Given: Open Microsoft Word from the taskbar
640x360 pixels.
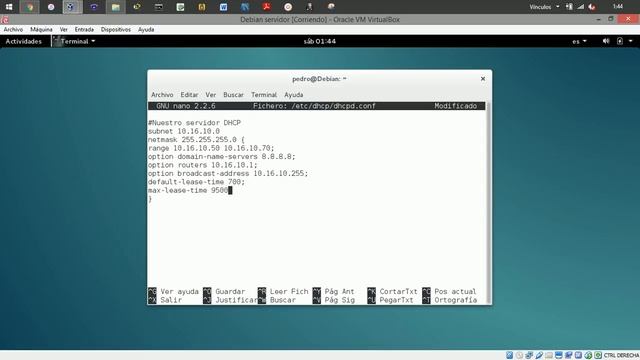Looking at the screenshot, I should point(223,7).
